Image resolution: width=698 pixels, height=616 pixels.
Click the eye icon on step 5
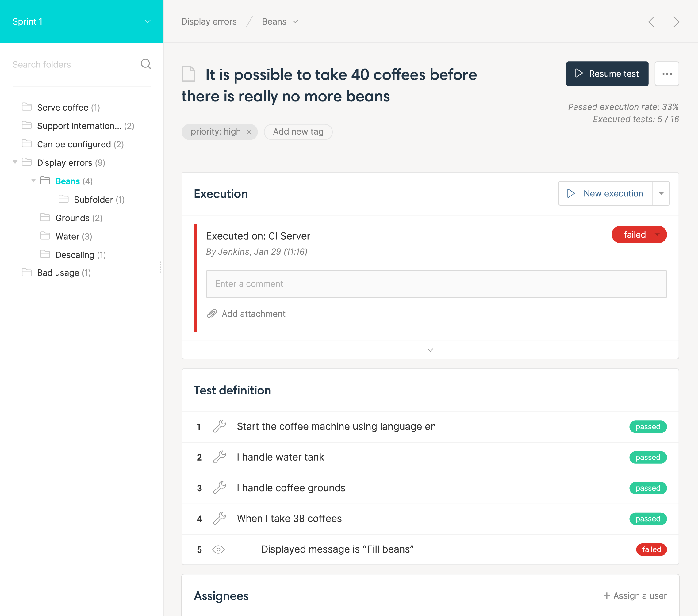[219, 549]
